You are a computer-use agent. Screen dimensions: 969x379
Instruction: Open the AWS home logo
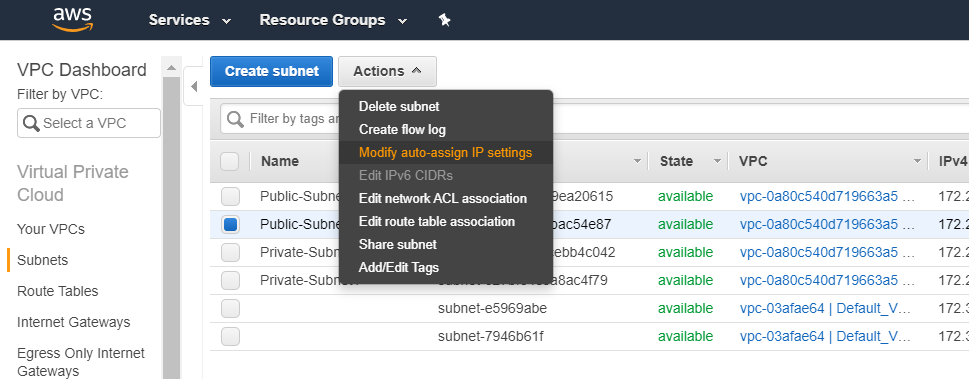pos(72,20)
